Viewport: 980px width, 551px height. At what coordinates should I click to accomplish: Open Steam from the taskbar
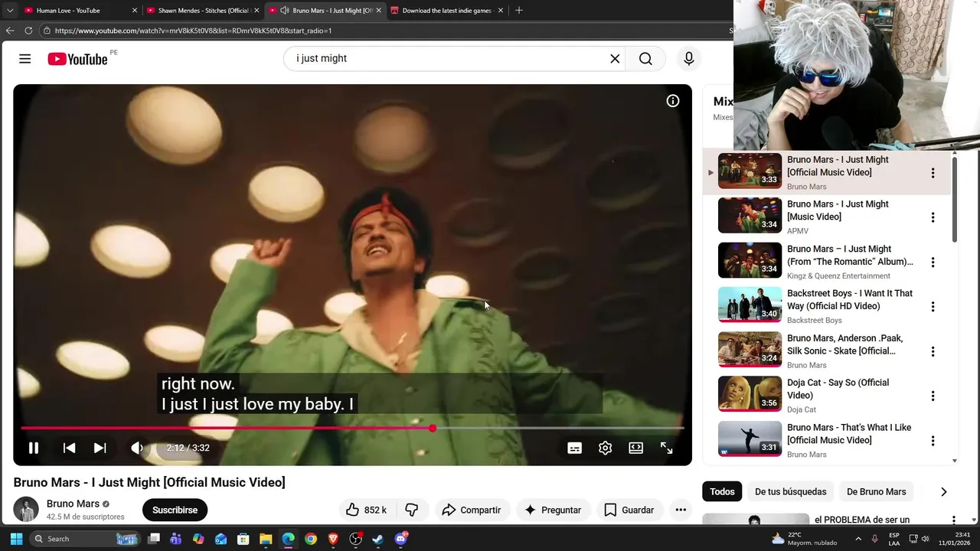(x=378, y=539)
